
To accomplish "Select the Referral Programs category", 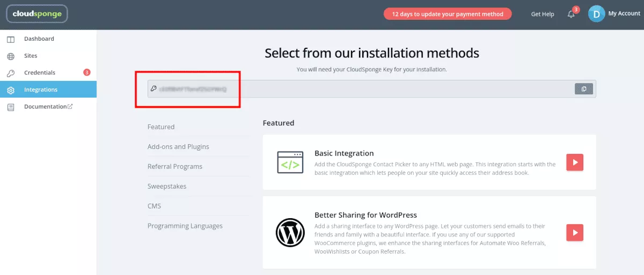I will coord(175,167).
